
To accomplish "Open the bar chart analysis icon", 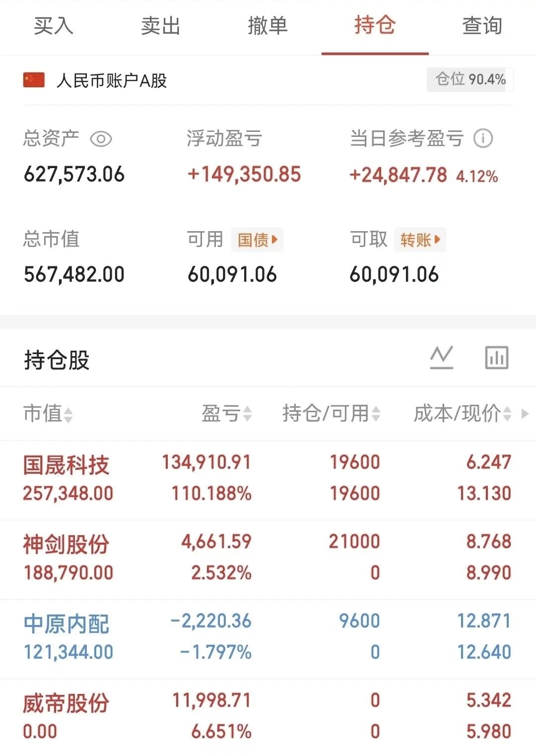I will tap(496, 357).
